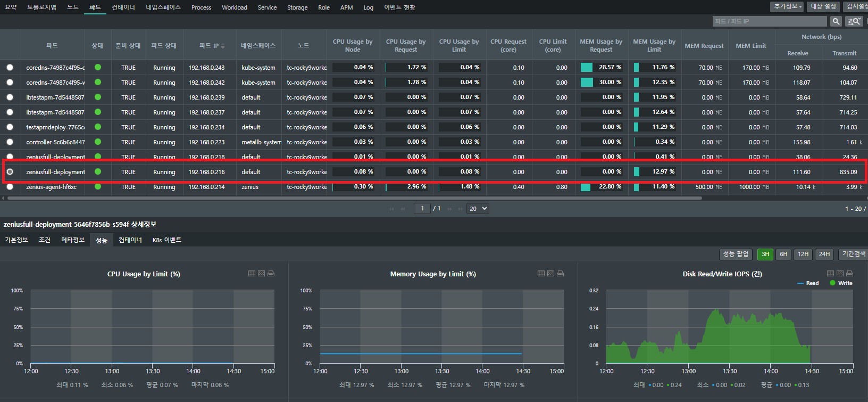Open the Workload tab
The image size is (868, 402).
click(x=235, y=7)
